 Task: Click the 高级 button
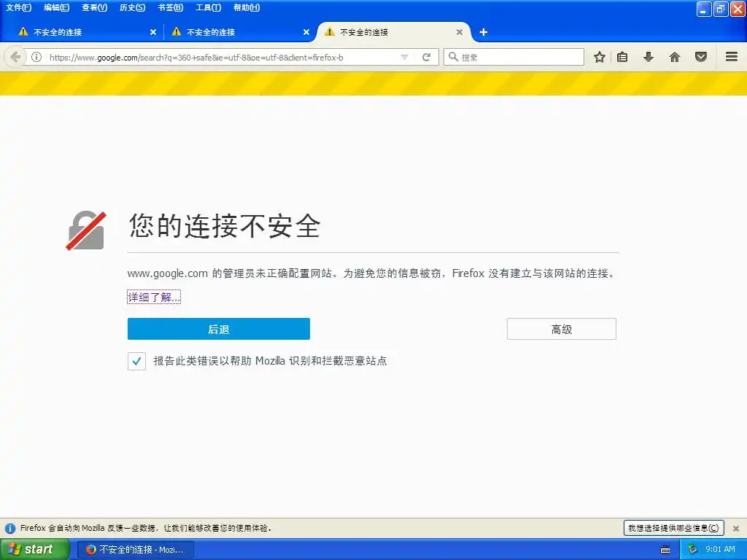(x=562, y=329)
